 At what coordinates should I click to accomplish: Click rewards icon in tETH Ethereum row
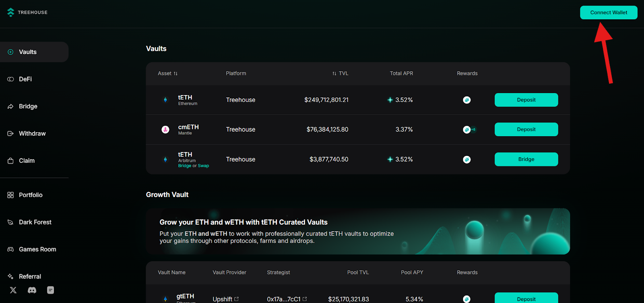click(467, 100)
